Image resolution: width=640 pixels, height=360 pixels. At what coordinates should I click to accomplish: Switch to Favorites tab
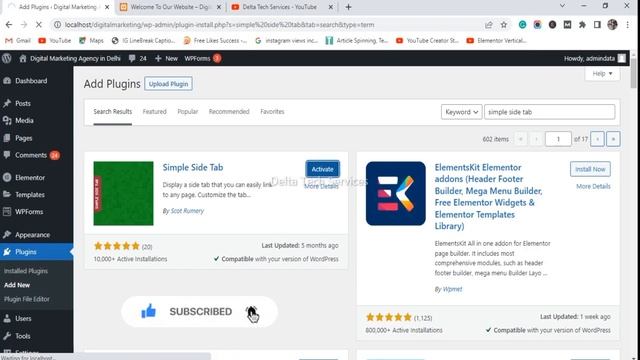(272, 111)
